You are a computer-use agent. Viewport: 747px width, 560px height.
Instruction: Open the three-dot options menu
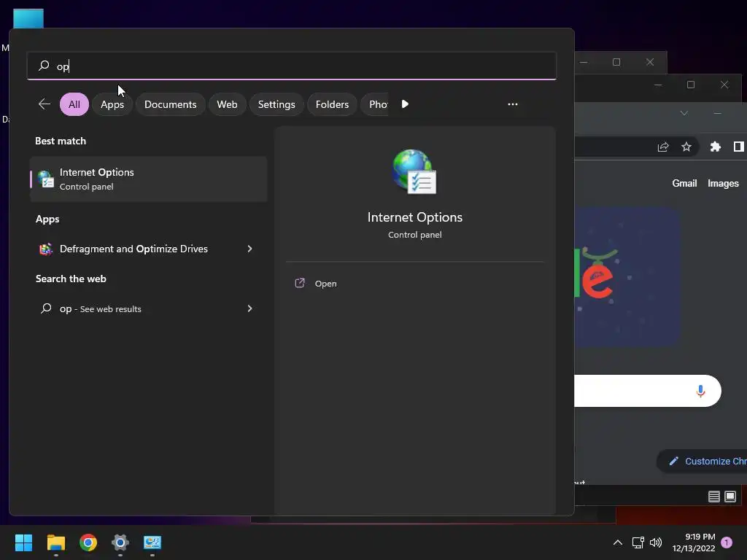click(513, 104)
